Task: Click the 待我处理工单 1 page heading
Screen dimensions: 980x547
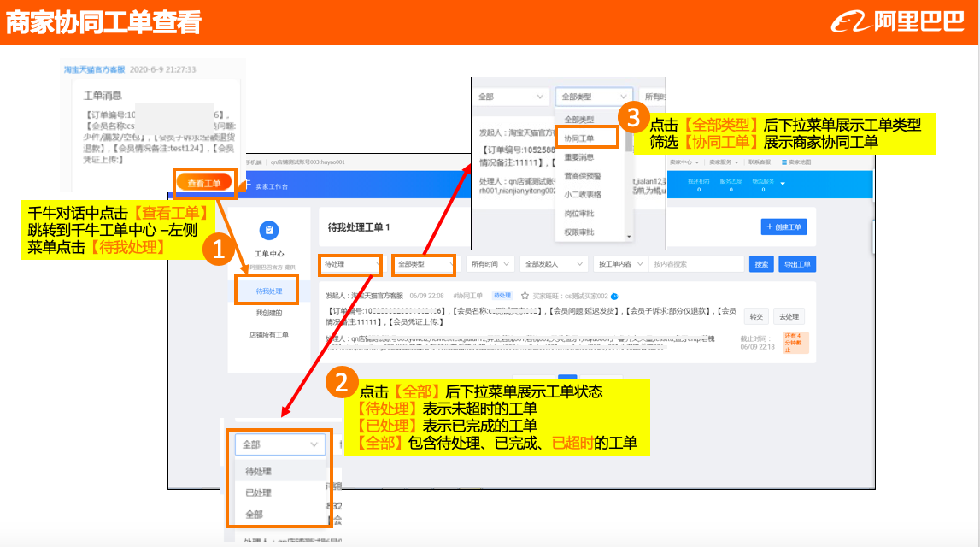Action: (x=359, y=227)
